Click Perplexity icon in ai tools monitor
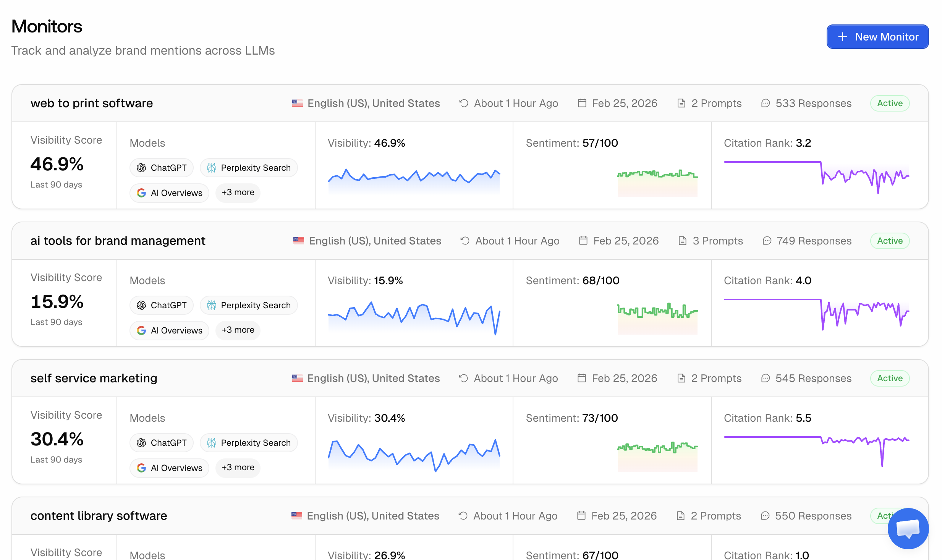Viewport: 942px width, 560px height. click(211, 305)
